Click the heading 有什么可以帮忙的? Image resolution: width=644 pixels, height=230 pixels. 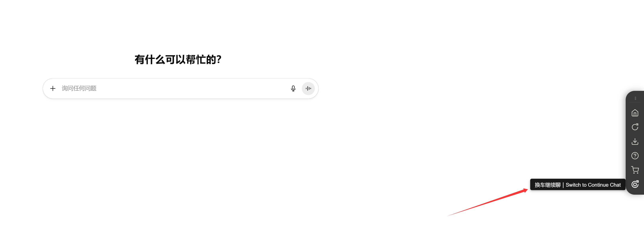(x=178, y=59)
